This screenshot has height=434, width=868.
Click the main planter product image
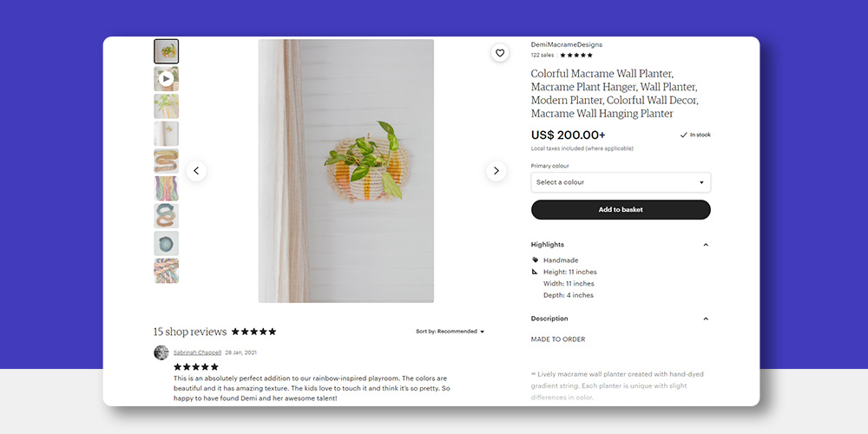(346, 171)
